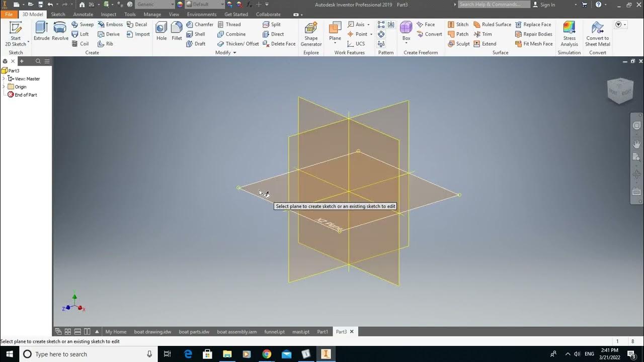Select the Extrude tool

click(42, 31)
